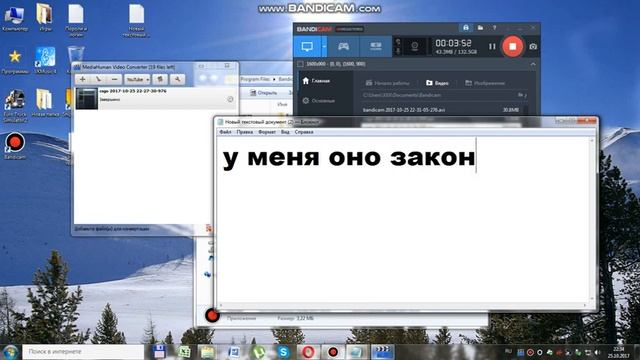Click the Bandicam output folder path

click(x=402, y=95)
